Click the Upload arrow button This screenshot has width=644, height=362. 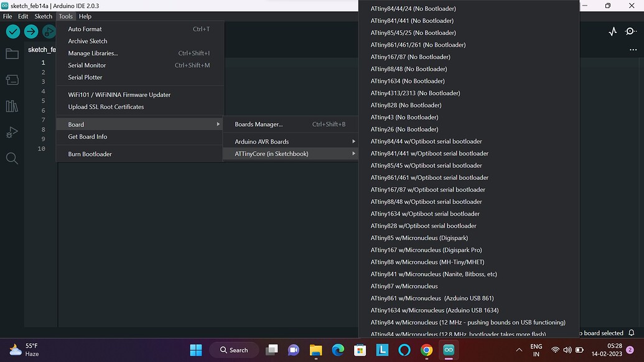click(31, 32)
